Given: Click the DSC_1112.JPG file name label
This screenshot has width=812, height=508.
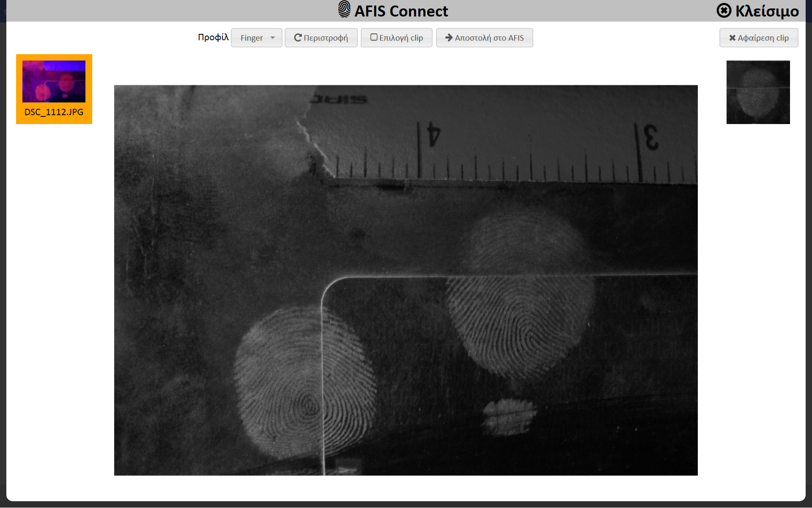Looking at the screenshot, I should tap(54, 112).
